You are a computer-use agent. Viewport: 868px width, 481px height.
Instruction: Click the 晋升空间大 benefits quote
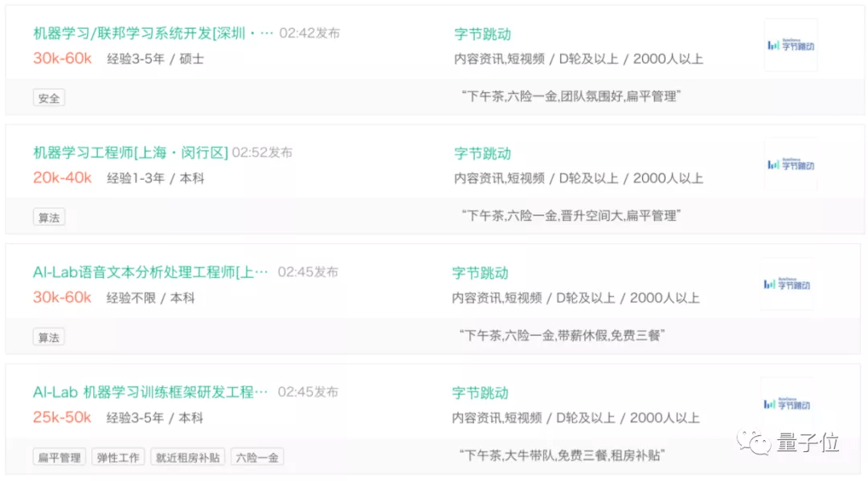click(571, 216)
